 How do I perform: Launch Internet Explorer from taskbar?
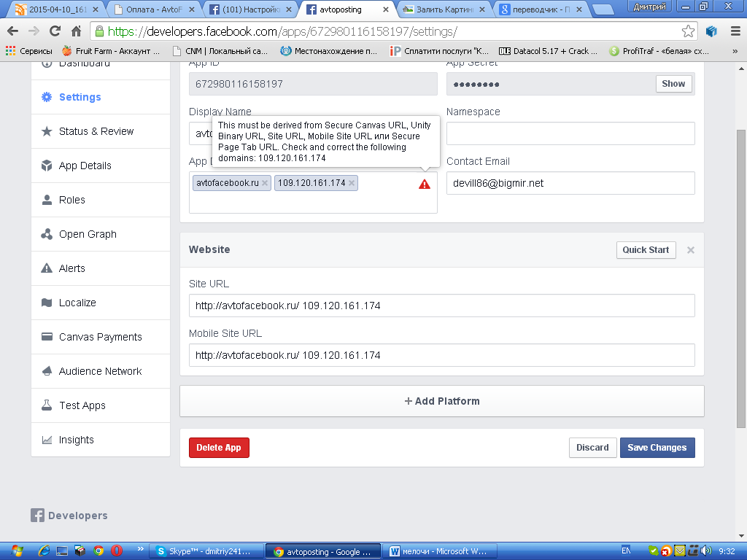44,551
